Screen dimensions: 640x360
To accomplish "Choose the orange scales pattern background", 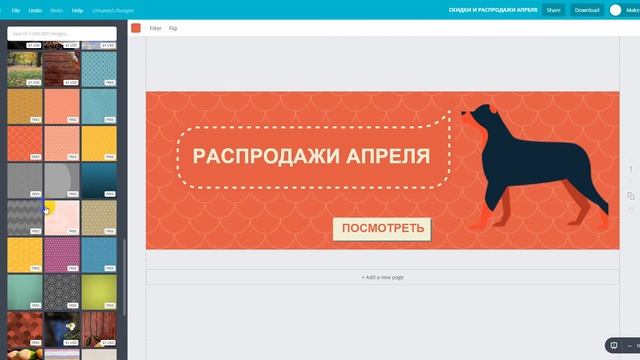I will (x=25, y=143).
